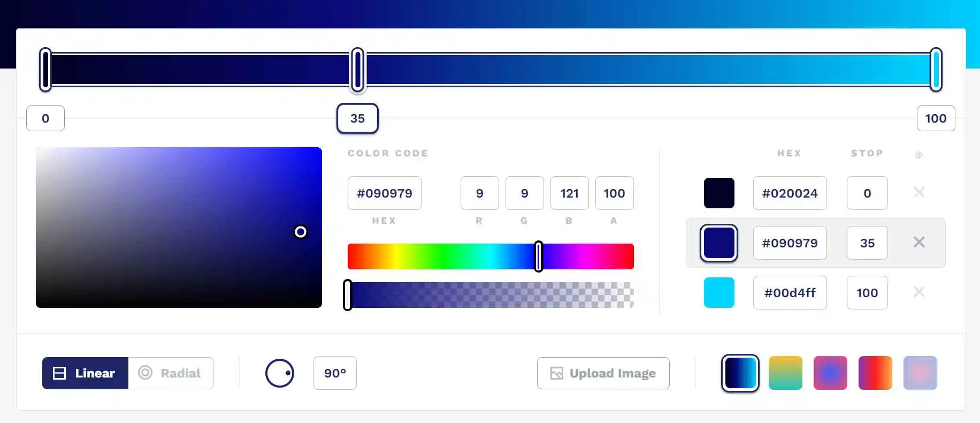Click the alpha transparency slider

tap(491, 295)
